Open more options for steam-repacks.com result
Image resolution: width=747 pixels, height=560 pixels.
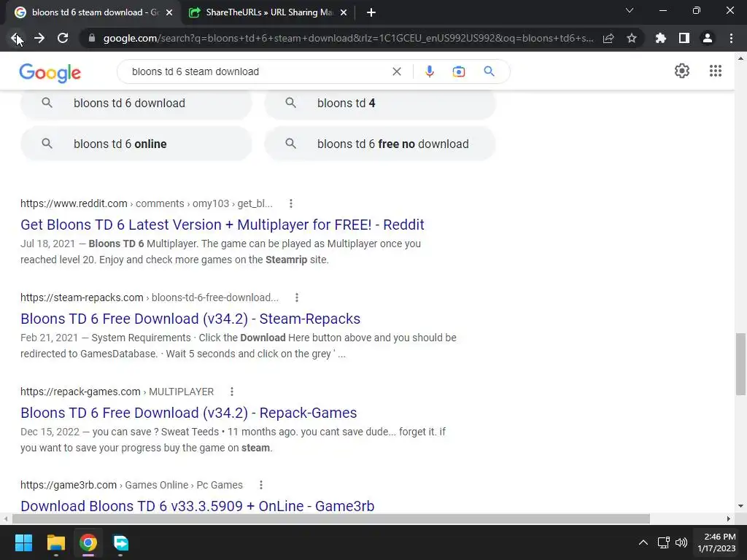[x=297, y=297]
